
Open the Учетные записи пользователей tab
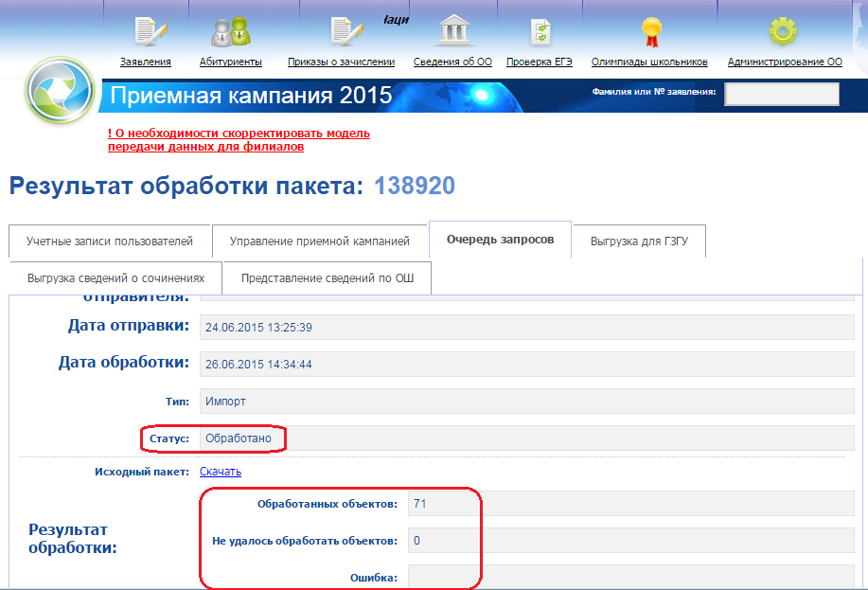109,241
